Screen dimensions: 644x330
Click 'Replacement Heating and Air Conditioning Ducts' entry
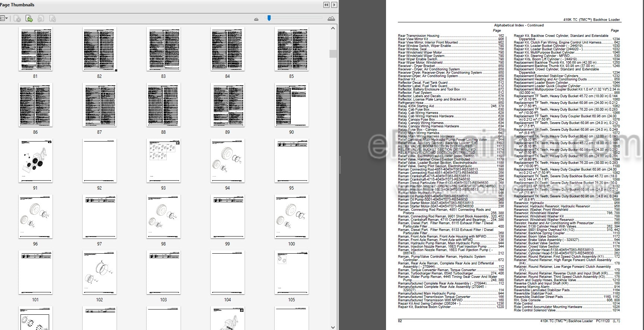550,79
